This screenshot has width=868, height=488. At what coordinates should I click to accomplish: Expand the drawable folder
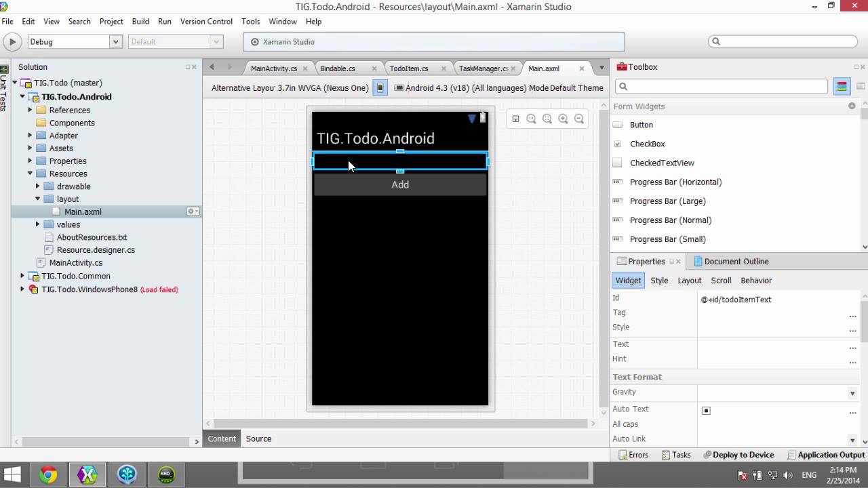pos(38,186)
